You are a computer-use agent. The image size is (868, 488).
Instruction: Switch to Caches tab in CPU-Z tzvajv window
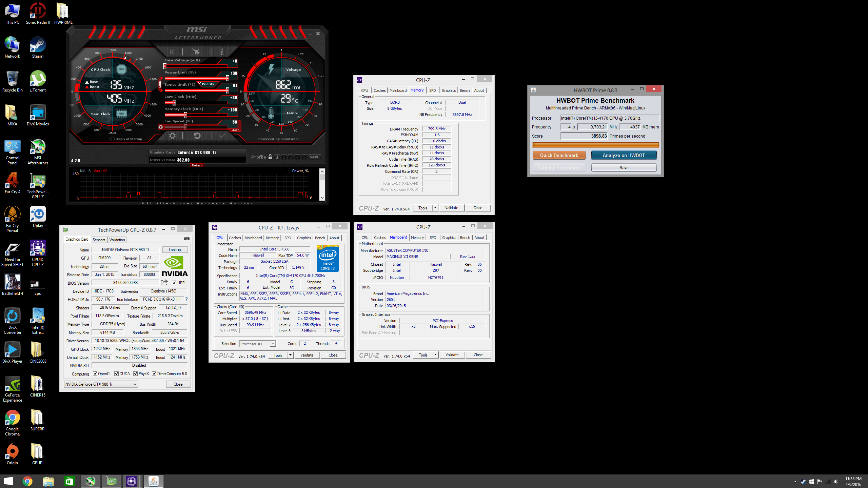235,238
